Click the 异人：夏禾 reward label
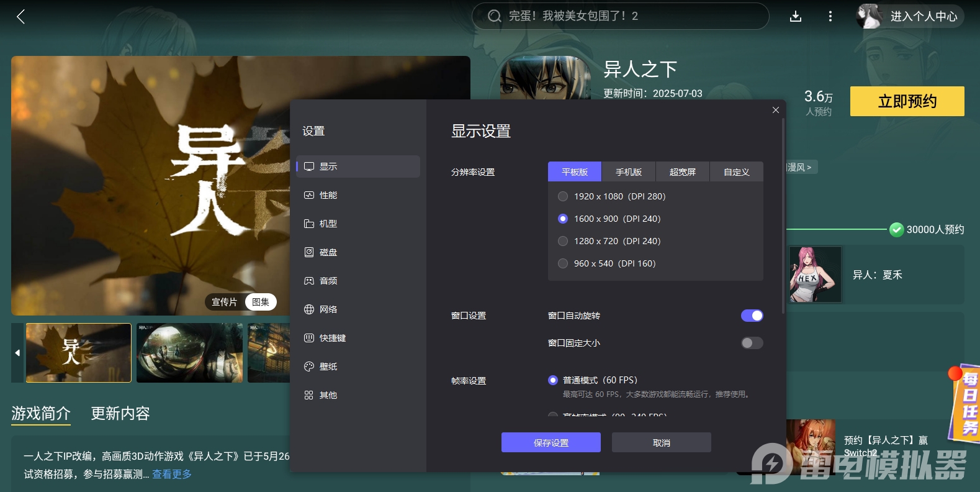This screenshot has width=980, height=492. click(x=878, y=275)
